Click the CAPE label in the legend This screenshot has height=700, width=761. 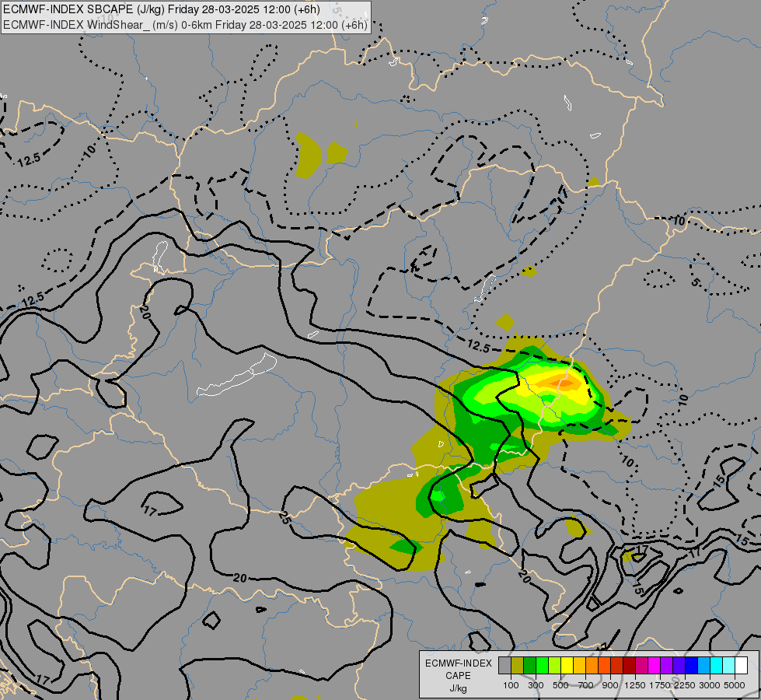[459, 676]
